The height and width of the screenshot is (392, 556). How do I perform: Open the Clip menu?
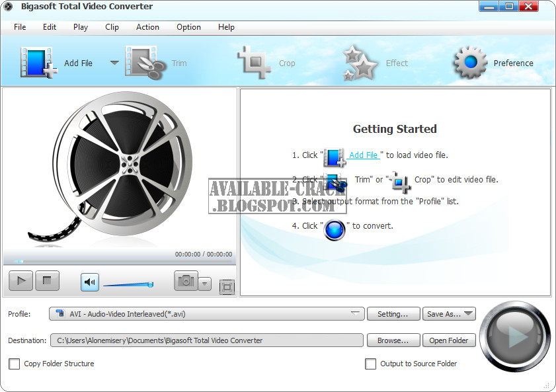click(x=112, y=27)
